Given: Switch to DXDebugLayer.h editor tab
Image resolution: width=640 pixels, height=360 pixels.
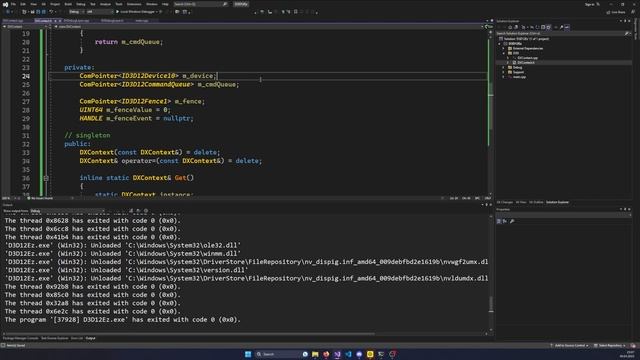Looking at the screenshot, I should 112,20.
